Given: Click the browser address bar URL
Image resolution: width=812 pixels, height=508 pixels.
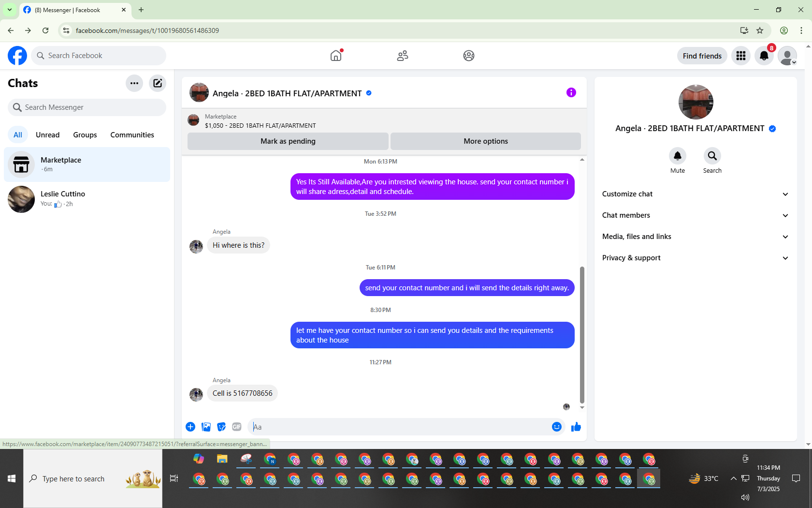Looking at the screenshot, I should coord(147,30).
